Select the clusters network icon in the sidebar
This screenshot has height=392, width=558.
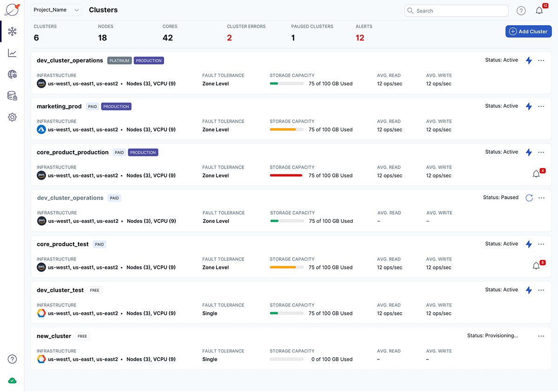coord(12,31)
